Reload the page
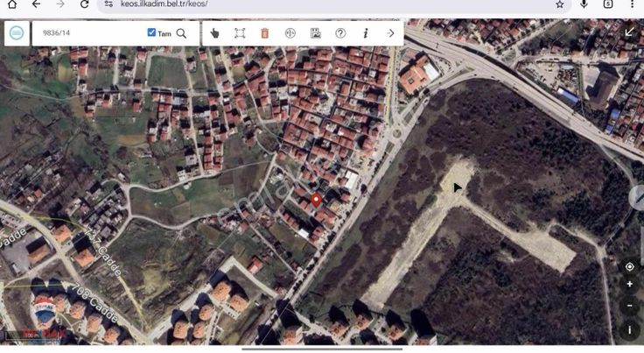The width and height of the screenshot is (644, 353). [x=84, y=4]
